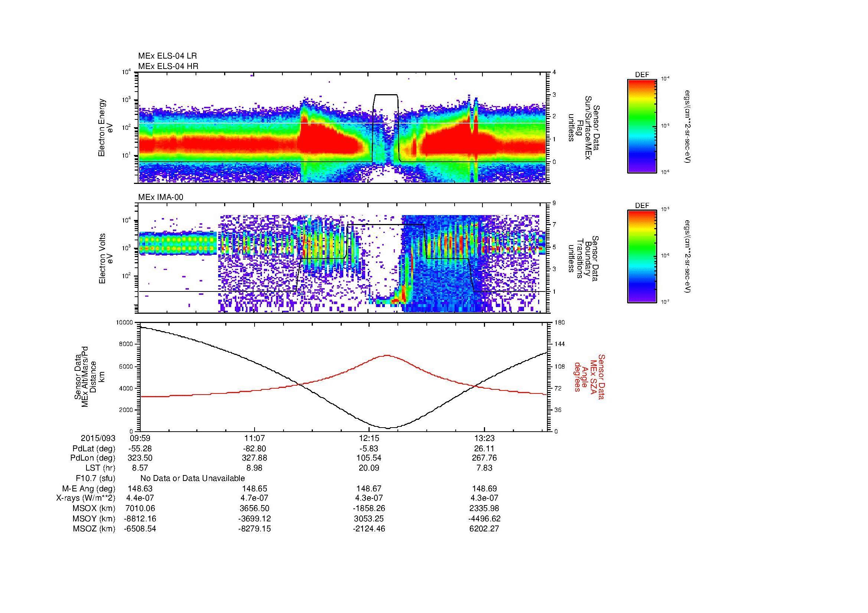Click the 'Electron Energy eV' axis label
The width and height of the screenshot is (868, 613).
coord(105,128)
